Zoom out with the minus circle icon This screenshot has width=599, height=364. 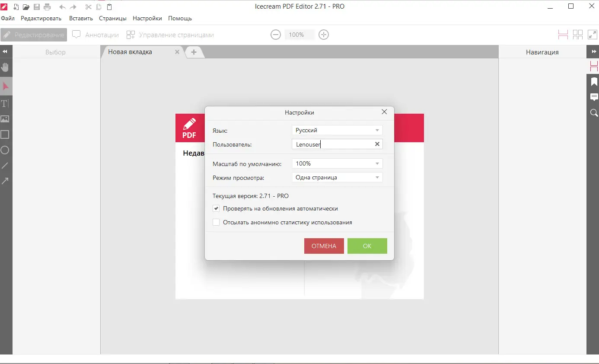point(276,35)
